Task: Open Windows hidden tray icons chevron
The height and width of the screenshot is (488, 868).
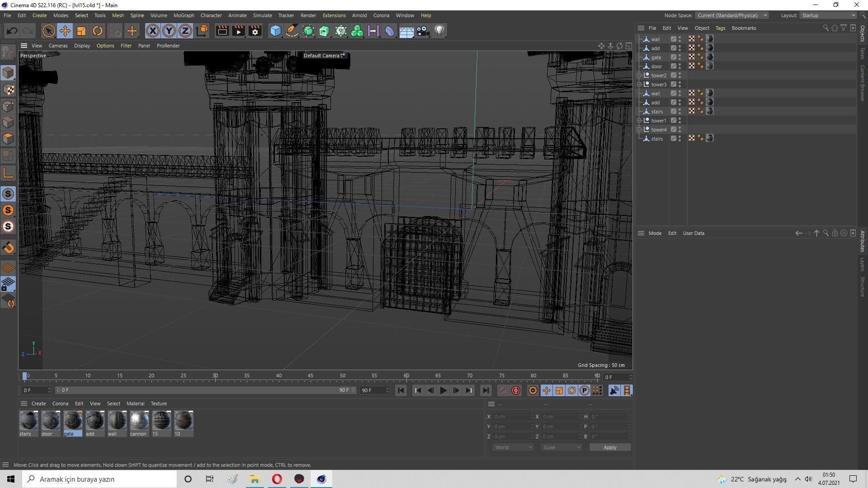Action: tap(797, 479)
